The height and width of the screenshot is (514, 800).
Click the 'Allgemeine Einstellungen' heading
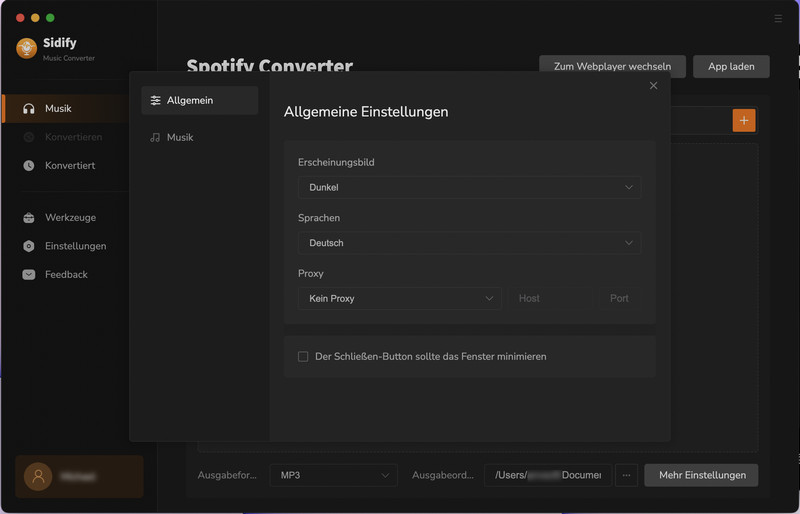pyautogui.click(x=366, y=112)
